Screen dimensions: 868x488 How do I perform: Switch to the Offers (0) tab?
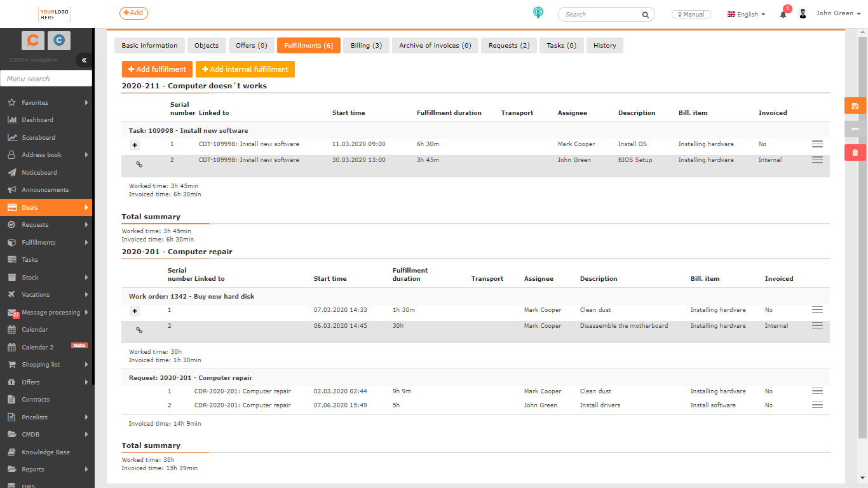[252, 45]
